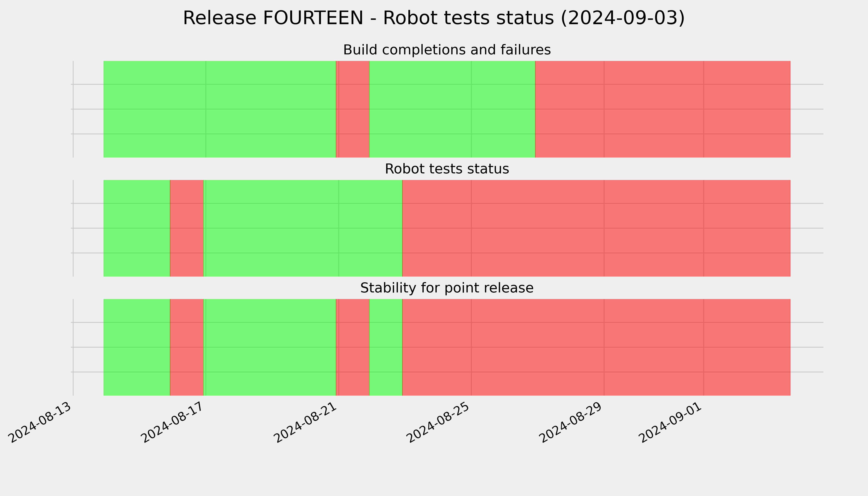The image size is (868, 496).
Task: Select the first green block in Stability chart
Action: click(x=137, y=347)
